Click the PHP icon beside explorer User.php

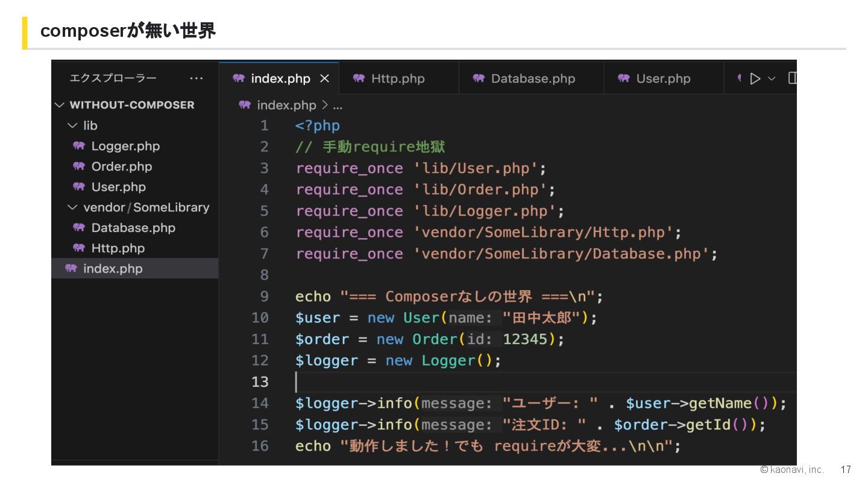tap(79, 187)
